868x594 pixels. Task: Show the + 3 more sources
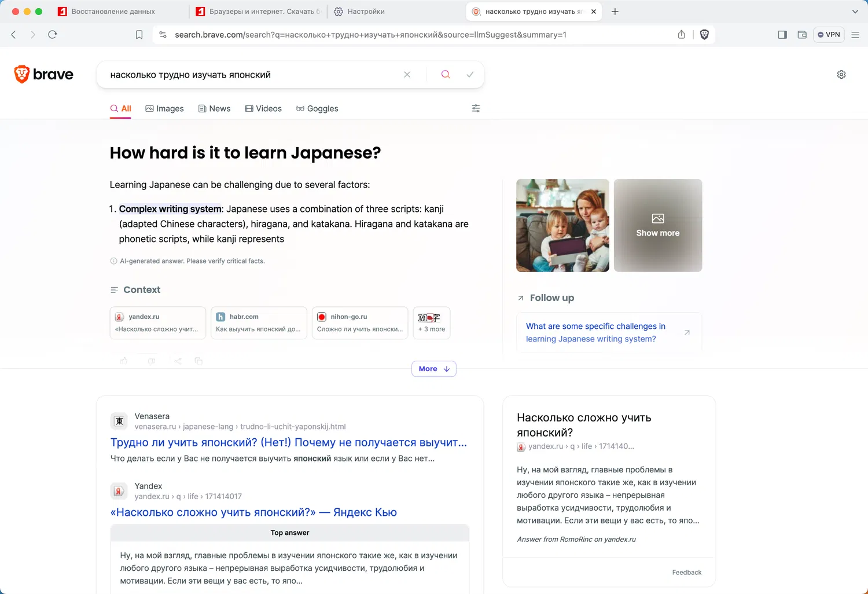(432, 323)
